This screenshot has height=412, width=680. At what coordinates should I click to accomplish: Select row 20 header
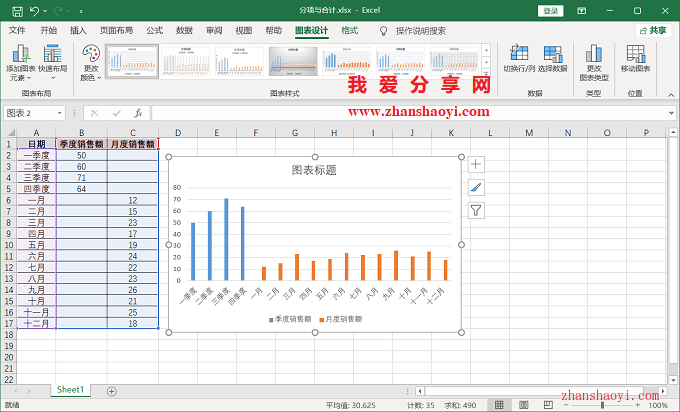pyautogui.click(x=9, y=357)
